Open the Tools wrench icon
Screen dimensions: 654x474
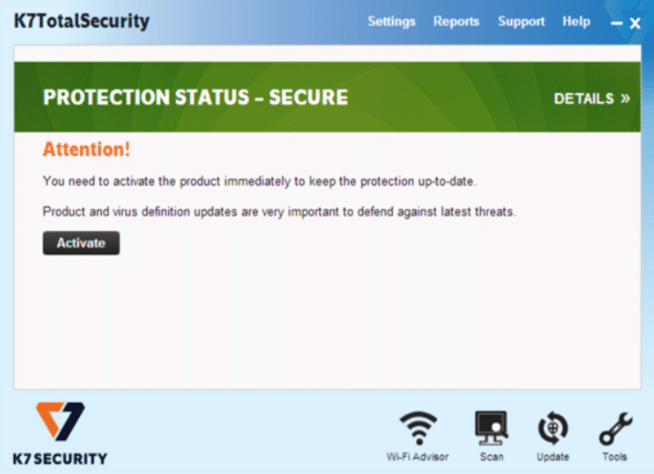coord(616,429)
